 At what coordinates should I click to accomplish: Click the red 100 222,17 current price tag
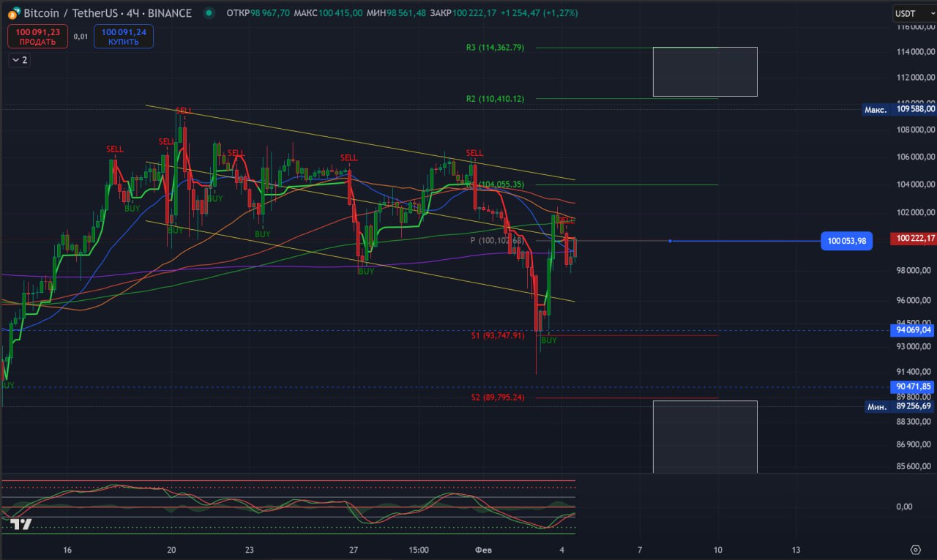point(913,239)
